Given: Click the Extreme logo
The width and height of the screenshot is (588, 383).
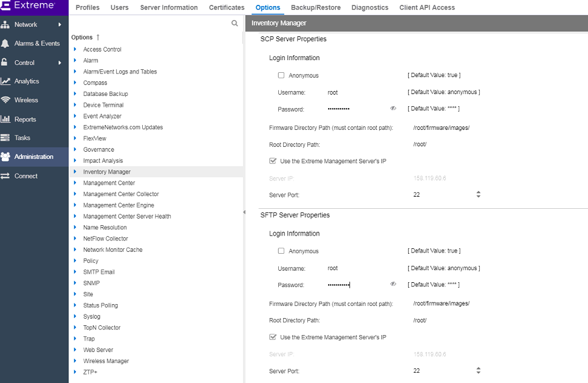Looking at the screenshot, I should [29, 5].
